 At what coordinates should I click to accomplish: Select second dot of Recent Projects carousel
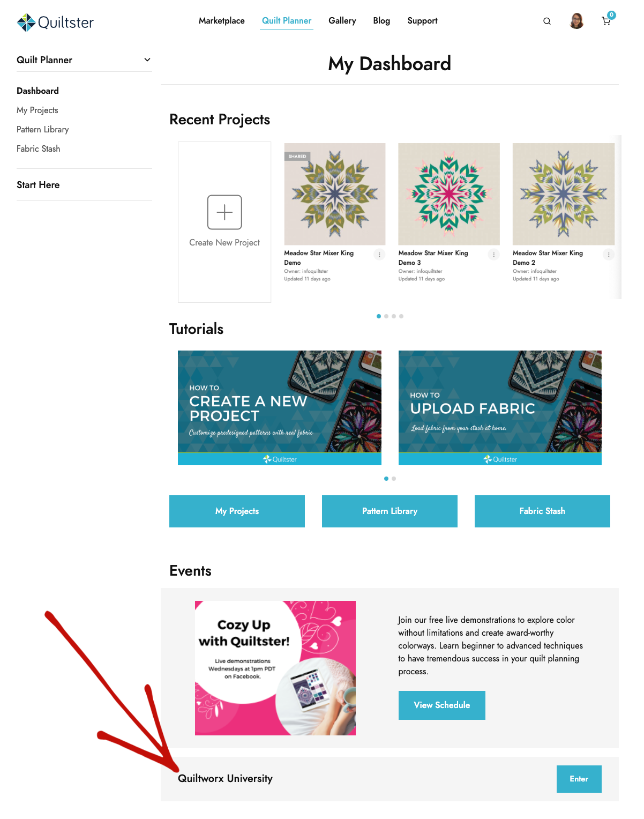(386, 316)
